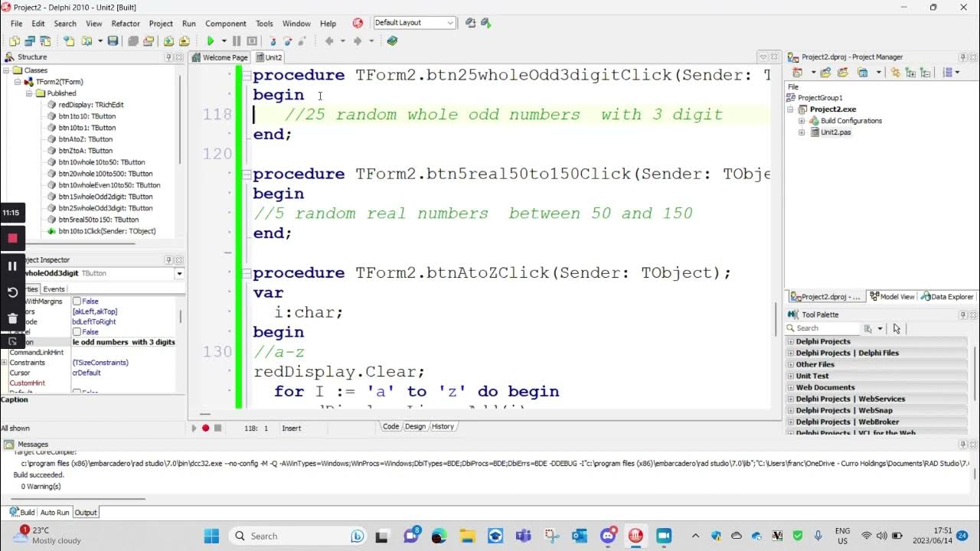The width and height of the screenshot is (980, 551).
Task: Click the Windows Start button
Action: 211,536
